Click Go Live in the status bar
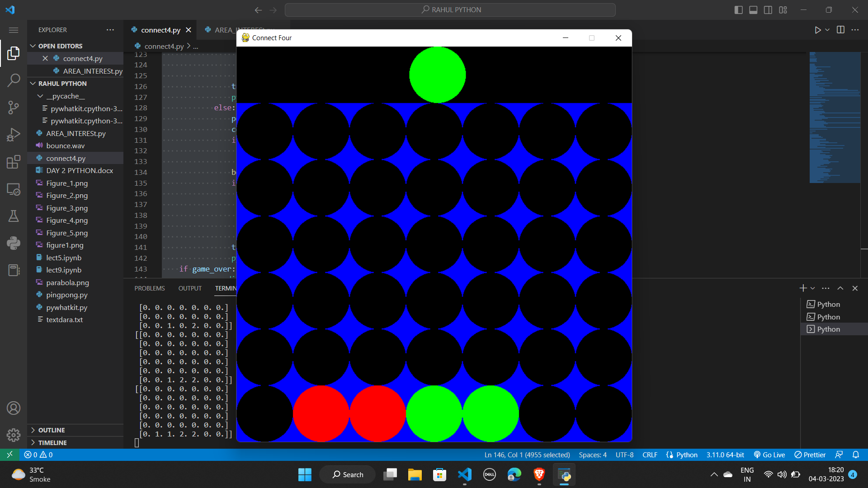 coord(769,455)
